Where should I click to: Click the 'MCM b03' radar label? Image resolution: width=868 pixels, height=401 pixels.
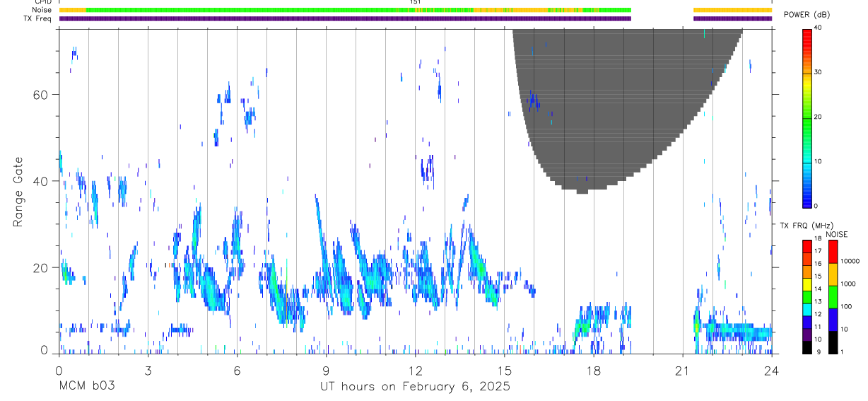click(x=86, y=387)
